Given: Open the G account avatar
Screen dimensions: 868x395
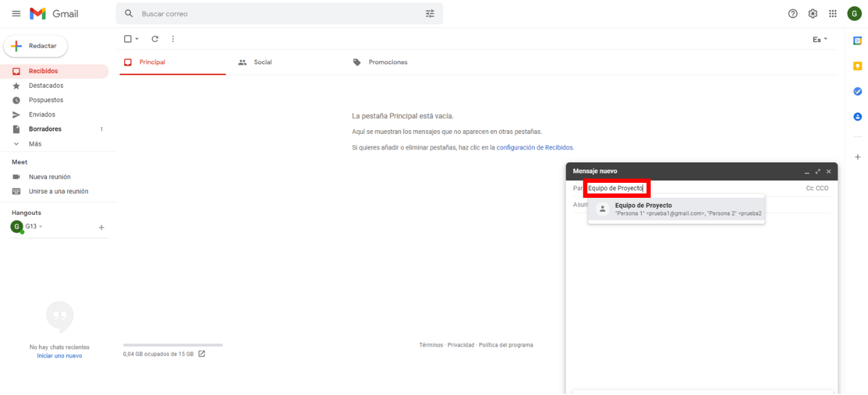Looking at the screenshot, I should click(854, 14).
